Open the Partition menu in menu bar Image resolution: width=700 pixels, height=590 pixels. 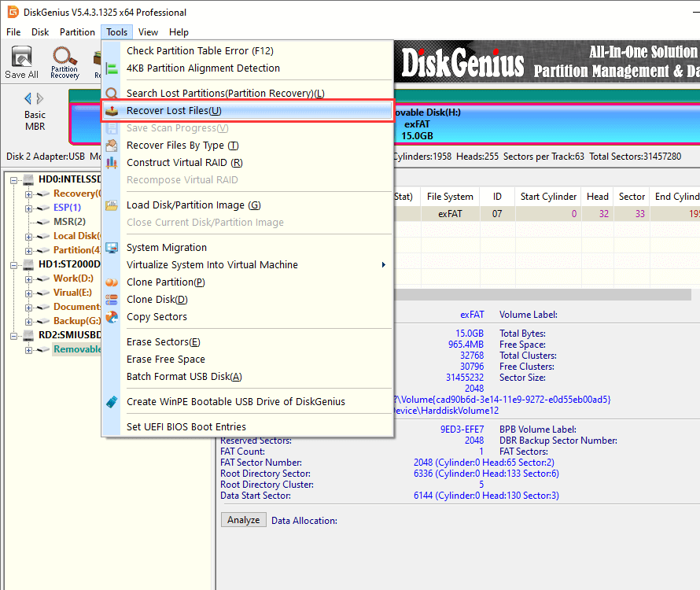click(77, 32)
